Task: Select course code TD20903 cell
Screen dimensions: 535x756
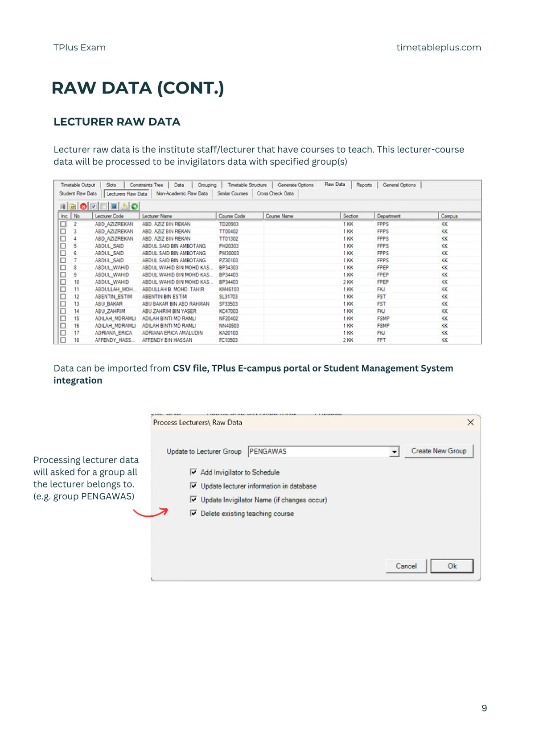Action: (229, 224)
